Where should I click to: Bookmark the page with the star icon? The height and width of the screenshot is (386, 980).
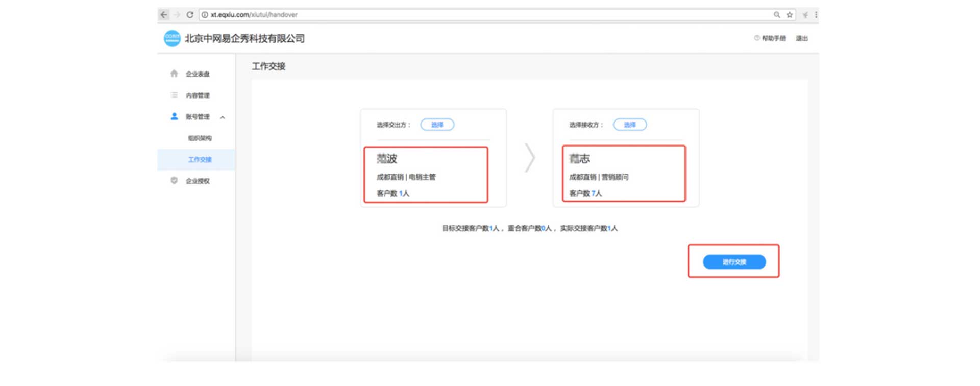pos(790,15)
